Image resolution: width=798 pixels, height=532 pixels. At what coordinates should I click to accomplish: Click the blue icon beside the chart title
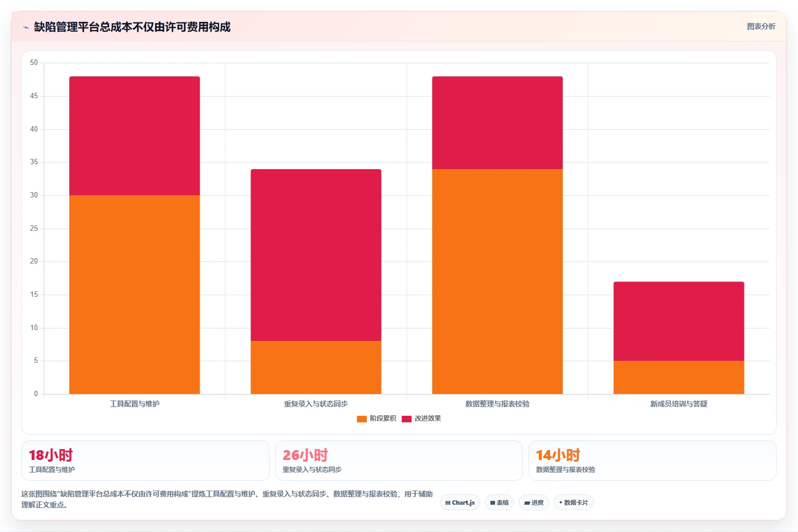pos(26,27)
